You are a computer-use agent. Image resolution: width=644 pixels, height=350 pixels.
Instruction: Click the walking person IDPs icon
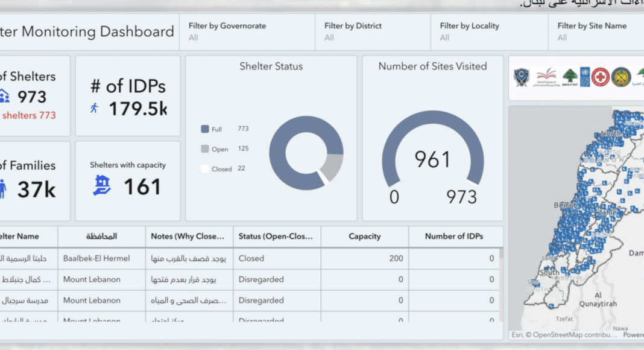[x=94, y=109]
